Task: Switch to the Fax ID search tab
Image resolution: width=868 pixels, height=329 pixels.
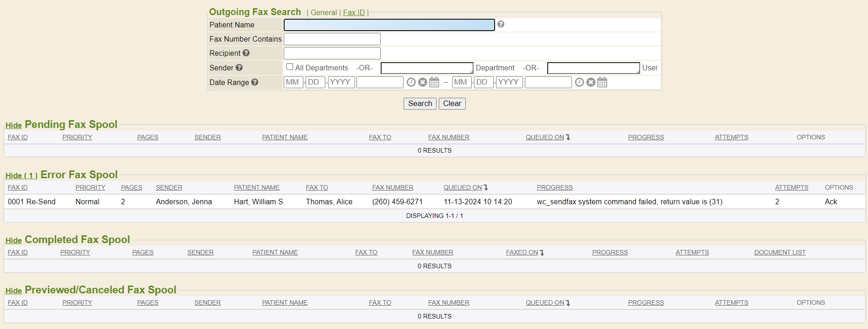Action: [x=354, y=12]
